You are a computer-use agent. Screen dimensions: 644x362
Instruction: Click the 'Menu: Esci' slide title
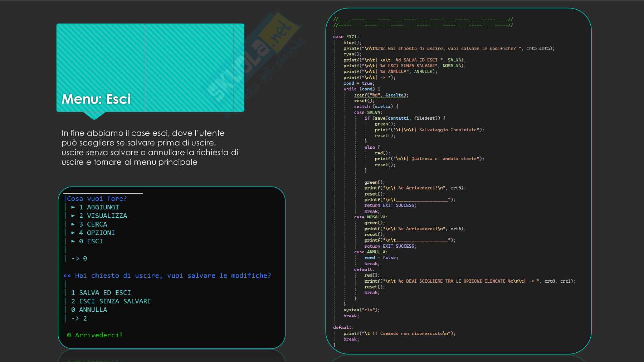pos(96,99)
